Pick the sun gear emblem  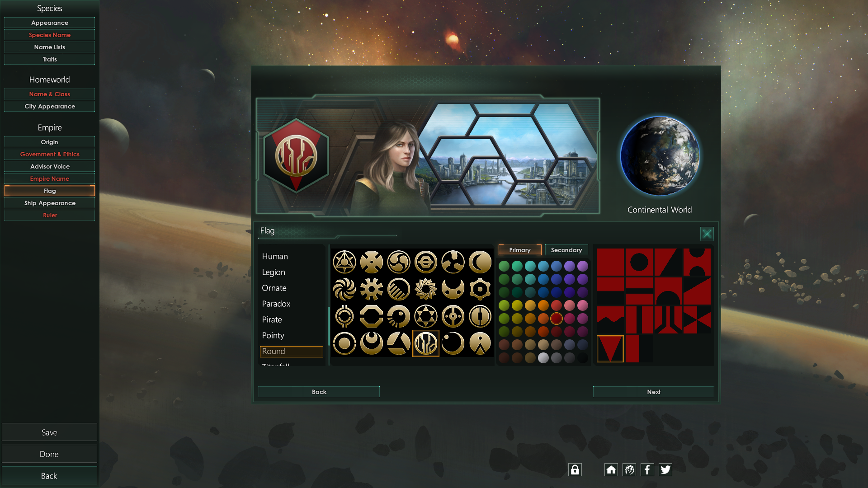click(371, 289)
